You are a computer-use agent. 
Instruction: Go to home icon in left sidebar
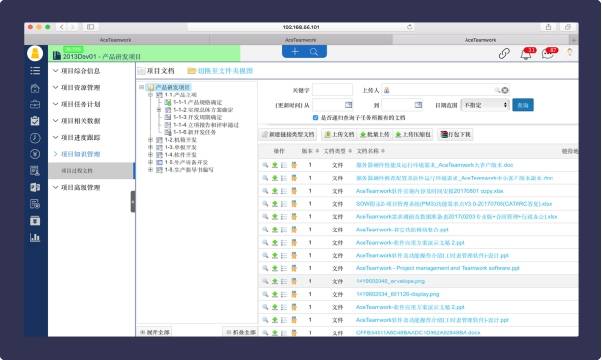pos(35,88)
